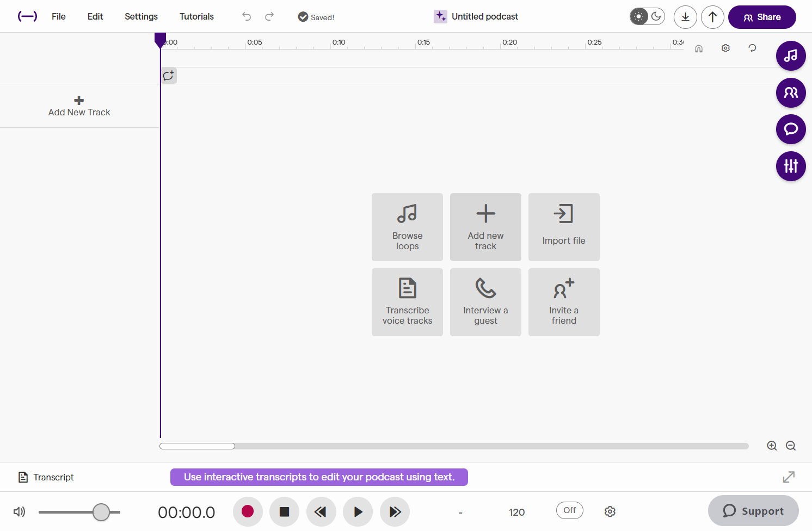Screen dimensions: 812x531
Task: Click the play button
Action: [x=358, y=511]
